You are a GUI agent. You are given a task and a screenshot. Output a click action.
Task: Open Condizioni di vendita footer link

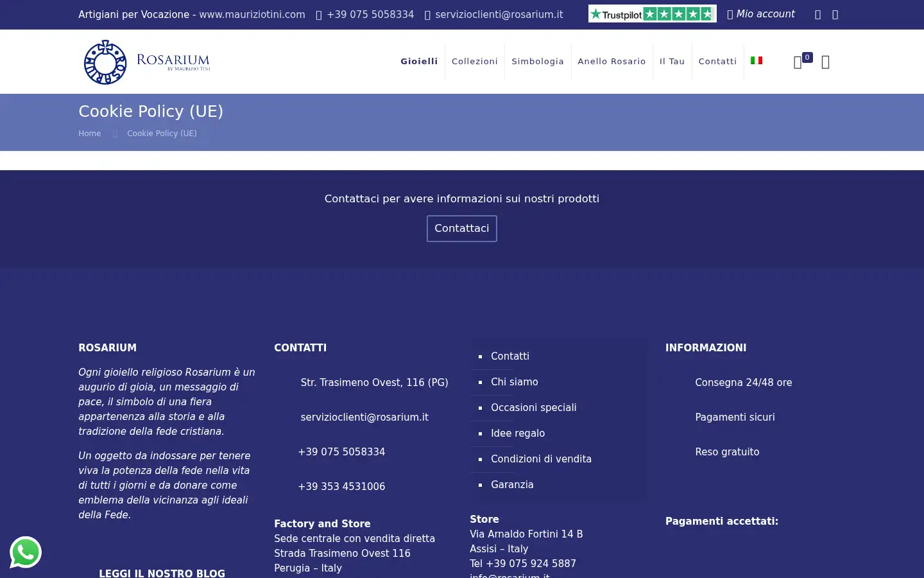[541, 459]
